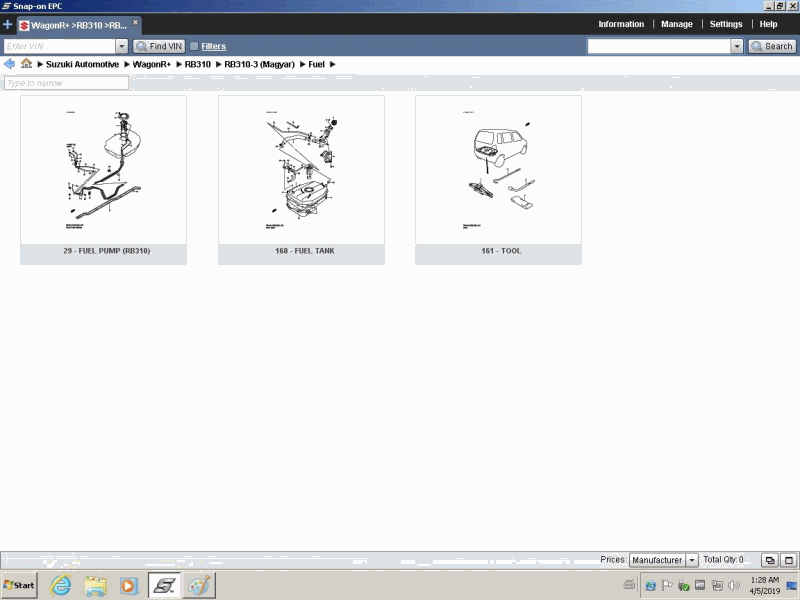Click the restore panel icon in status bar
This screenshot has width=800, height=600.
coord(769,560)
